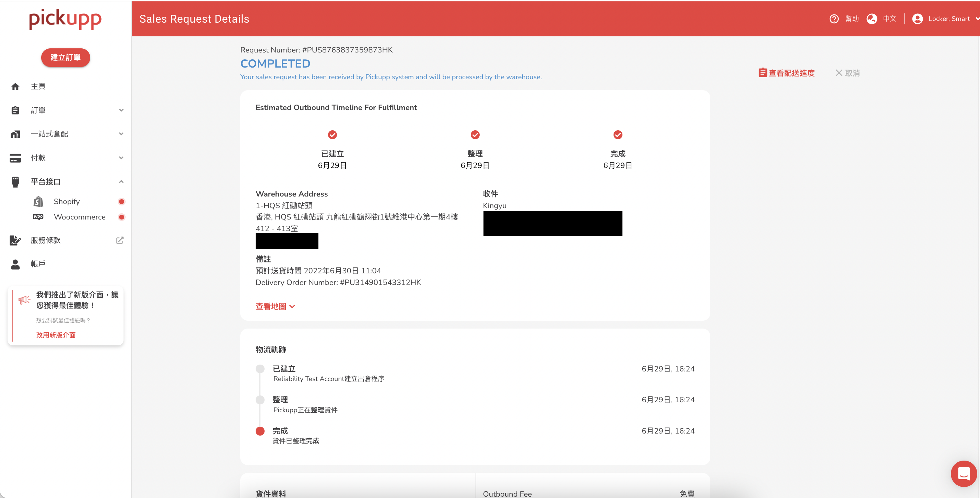
Task: Click the red status dot beside Shopify
Action: [x=121, y=201]
